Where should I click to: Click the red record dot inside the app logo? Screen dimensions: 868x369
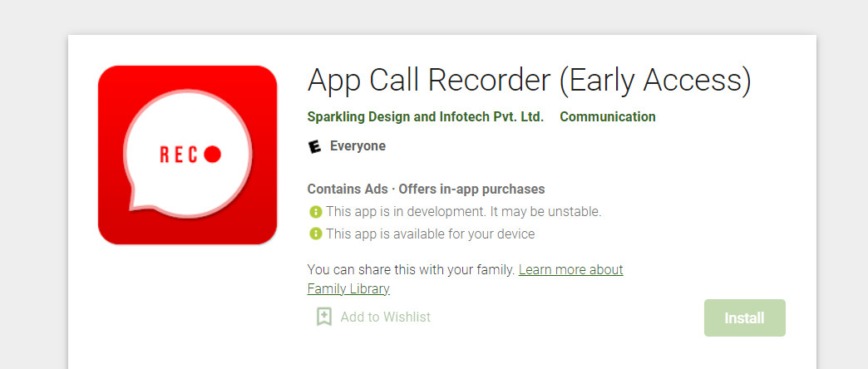point(213,155)
